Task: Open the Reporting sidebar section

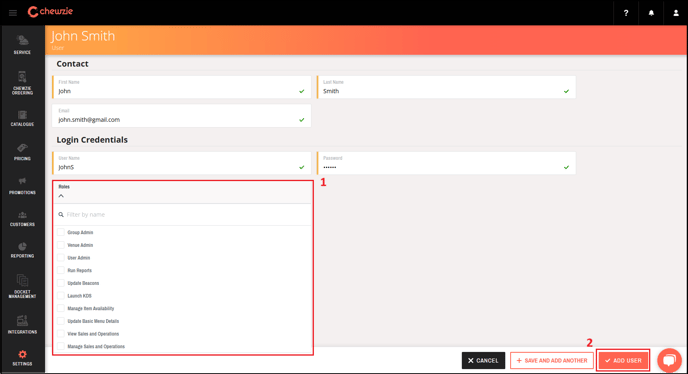Action: [x=22, y=250]
